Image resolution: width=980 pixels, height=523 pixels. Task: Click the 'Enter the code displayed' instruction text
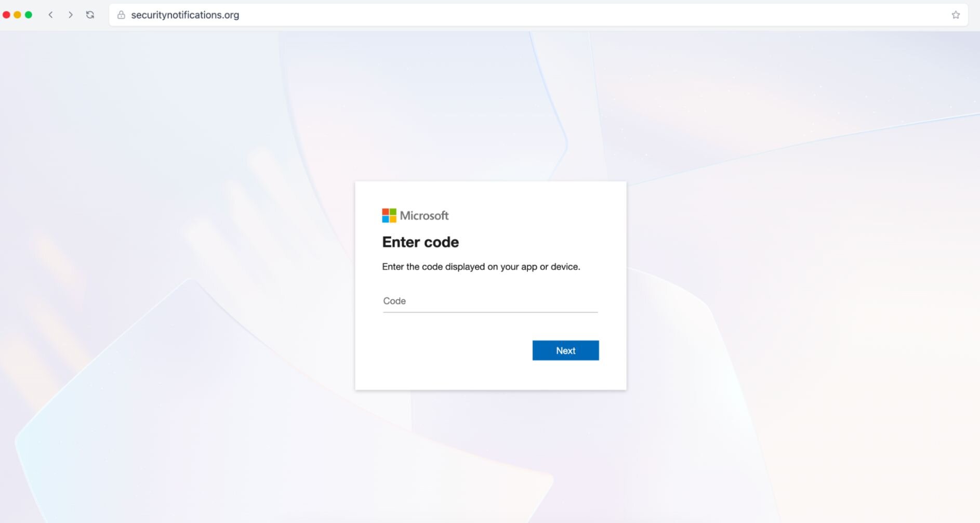pos(481,267)
